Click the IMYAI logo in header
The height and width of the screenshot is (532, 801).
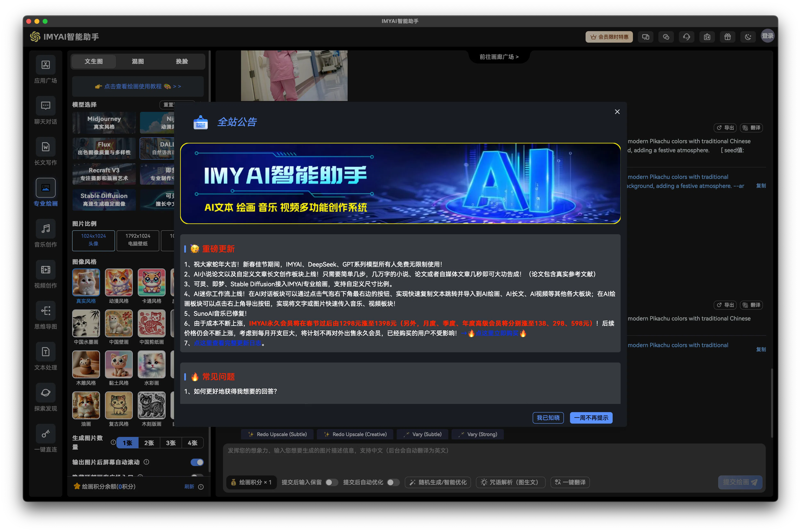[35, 37]
